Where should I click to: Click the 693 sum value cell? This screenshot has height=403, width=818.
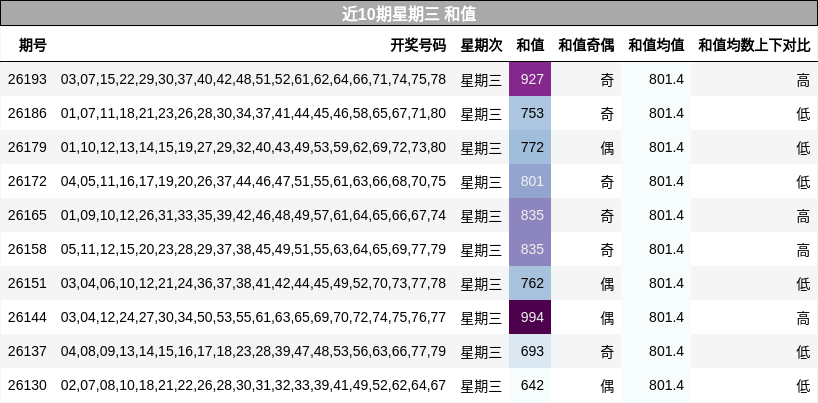(x=530, y=351)
